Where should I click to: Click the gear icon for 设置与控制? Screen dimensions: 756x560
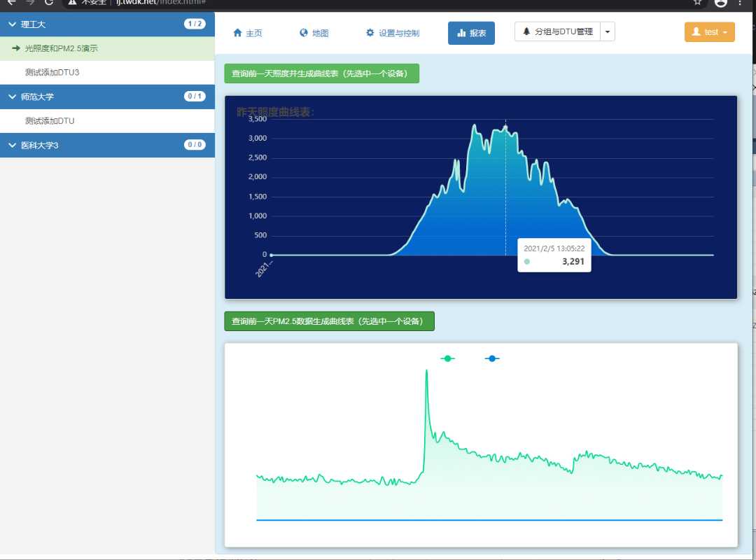pos(370,33)
